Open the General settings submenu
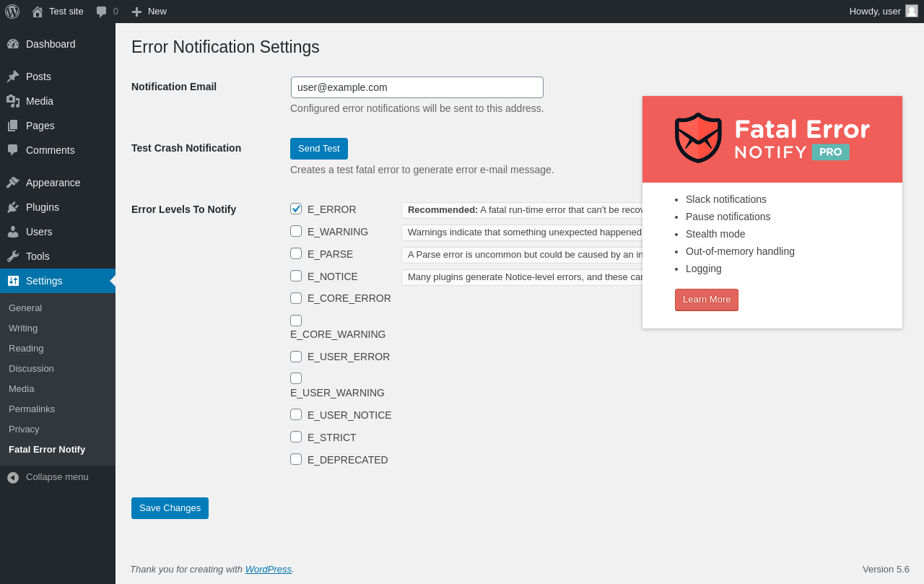The image size is (924, 584). (x=25, y=308)
